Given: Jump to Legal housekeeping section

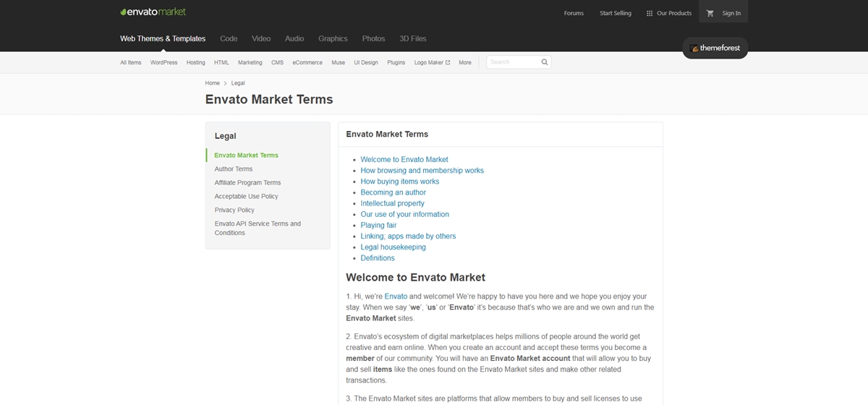Looking at the screenshot, I should [x=393, y=247].
